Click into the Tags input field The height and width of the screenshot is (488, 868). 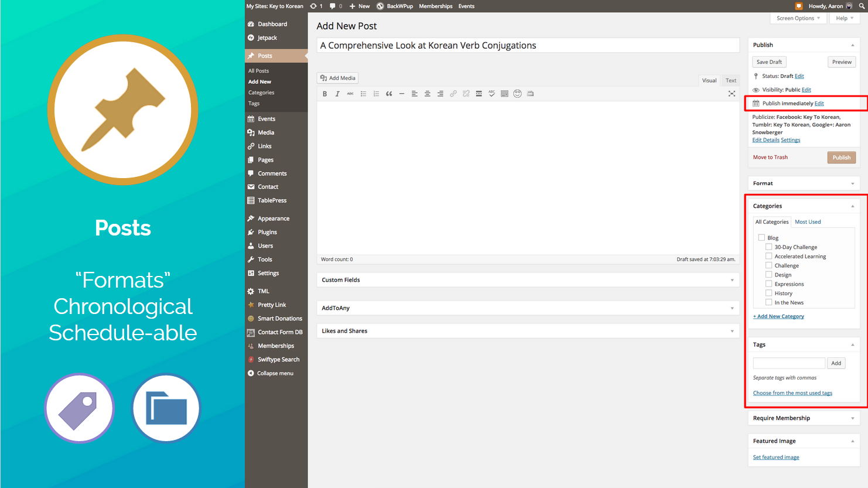[788, 363]
